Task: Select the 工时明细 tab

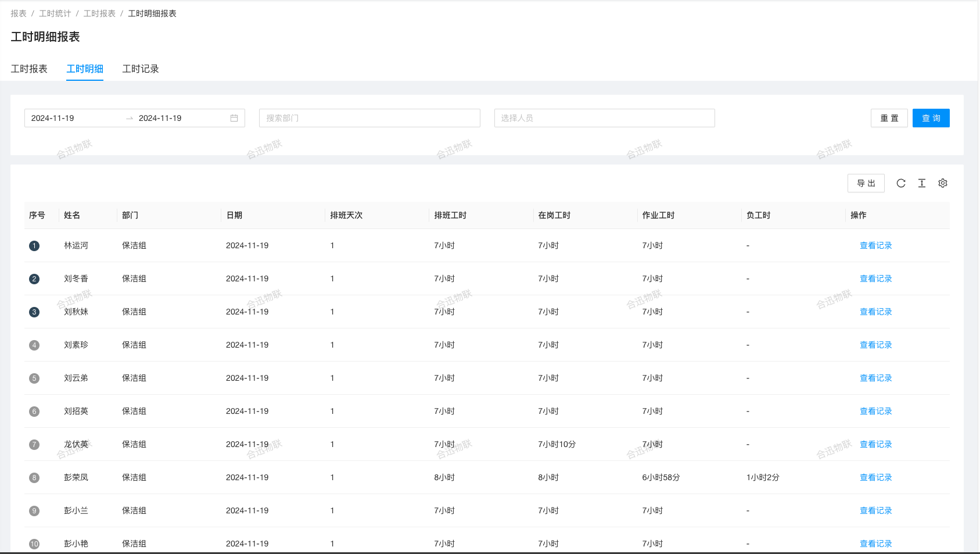Action: pos(85,69)
